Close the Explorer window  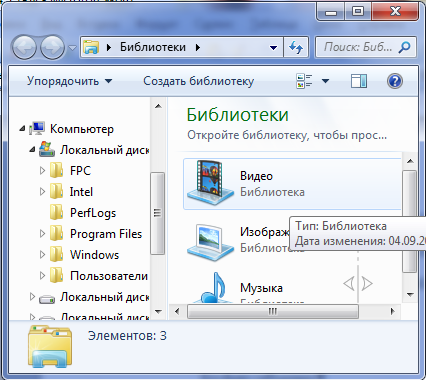point(395,12)
